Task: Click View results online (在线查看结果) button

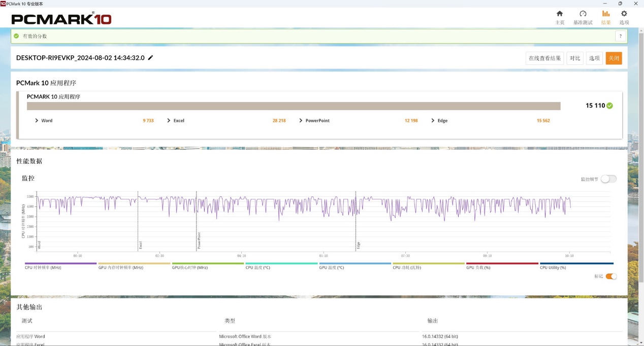Action: 544,58
